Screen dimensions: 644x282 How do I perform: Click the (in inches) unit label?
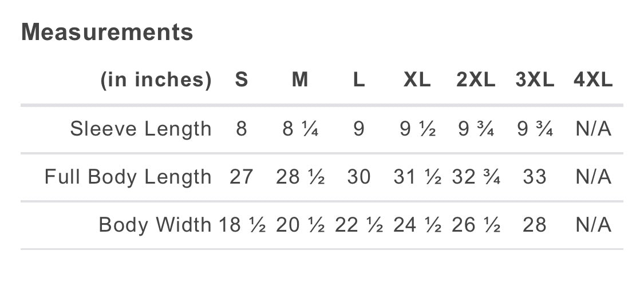tap(156, 80)
